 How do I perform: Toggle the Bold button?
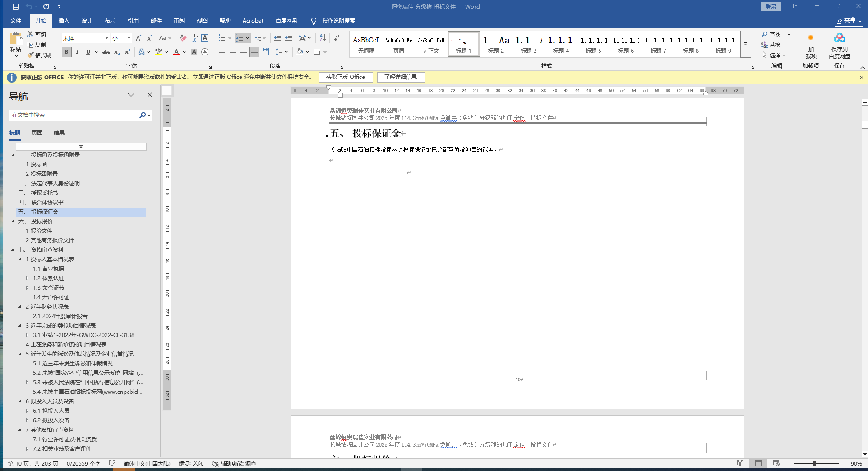point(66,52)
